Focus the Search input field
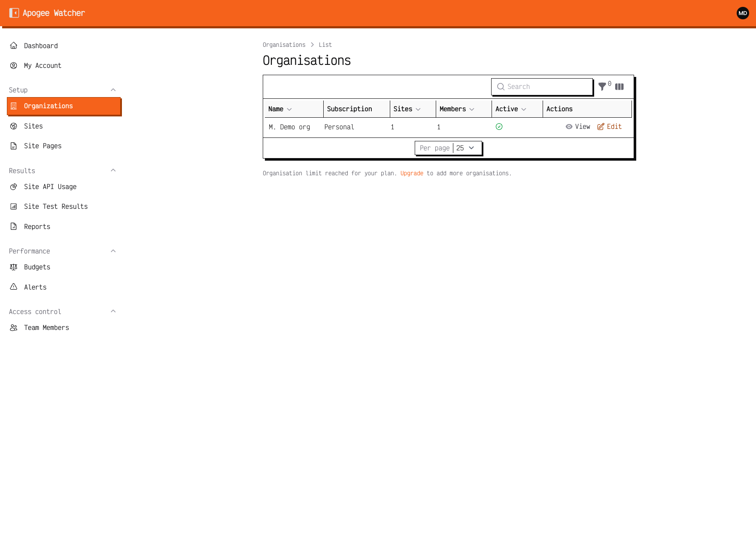The image size is (756, 537). [542, 87]
